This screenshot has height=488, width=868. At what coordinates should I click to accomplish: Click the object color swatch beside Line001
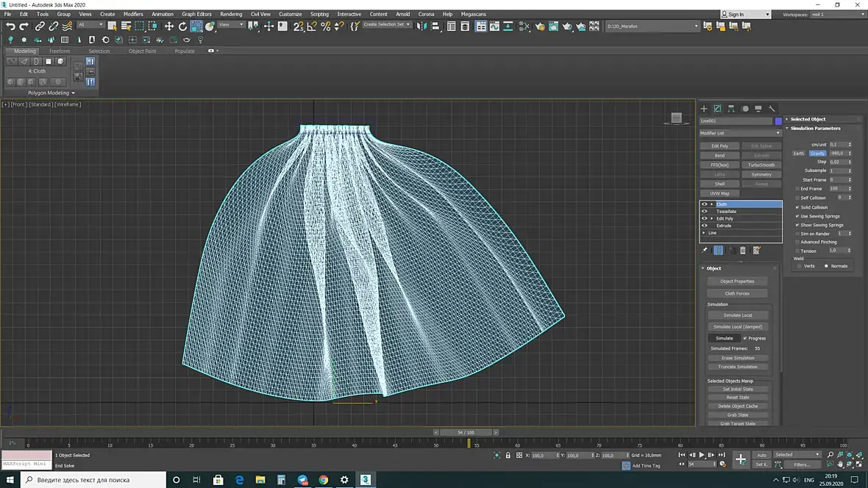pyautogui.click(x=778, y=121)
